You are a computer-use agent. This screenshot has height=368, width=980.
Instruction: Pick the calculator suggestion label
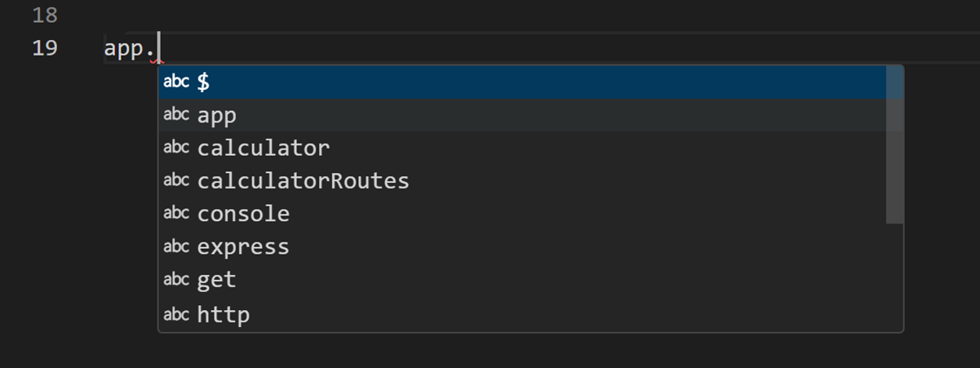tap(264, 148)
